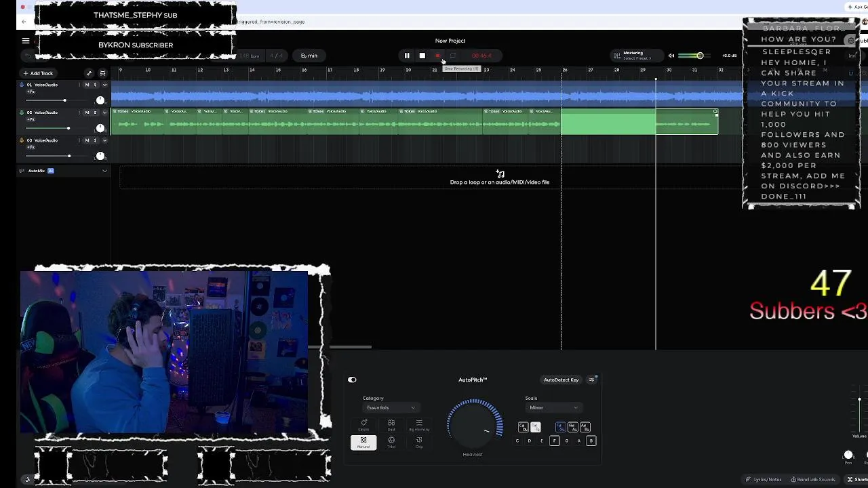
Task: Select the Clip AutoPitch preset
Action: [419, 442]
